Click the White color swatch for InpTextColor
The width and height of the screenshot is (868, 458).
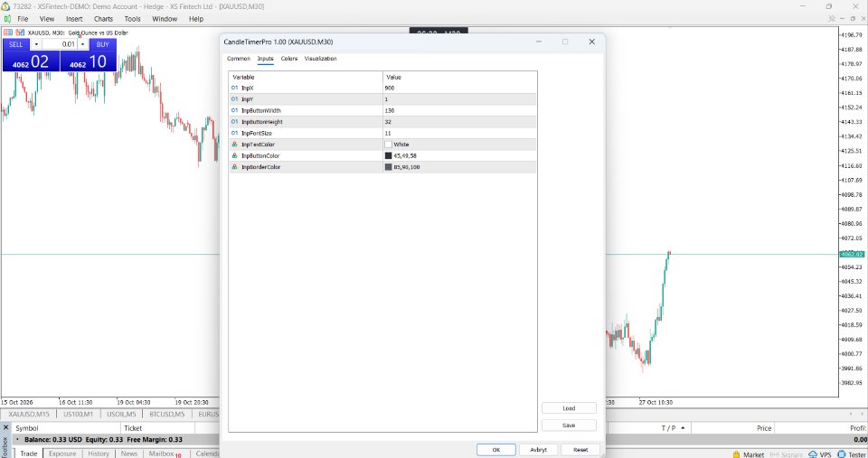click(x=388, y=145)
